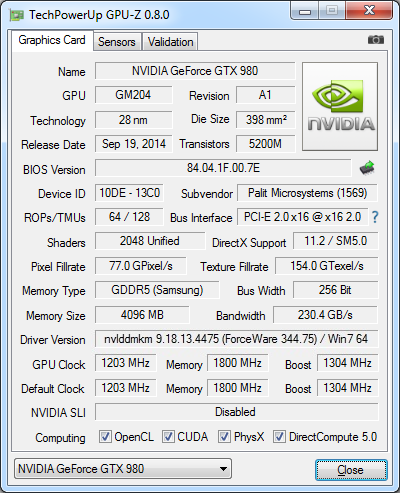Viewport: 400px width, 493px height.
Task: Click the Driver Version field nvlddmkm 9.18.13.4475
Action: click(x=237, y=339)
